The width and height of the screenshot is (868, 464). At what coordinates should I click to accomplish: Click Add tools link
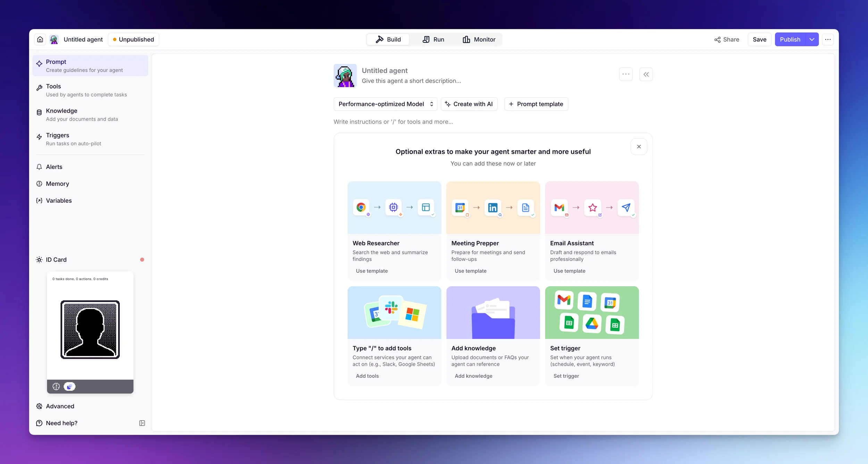(367, 376)
